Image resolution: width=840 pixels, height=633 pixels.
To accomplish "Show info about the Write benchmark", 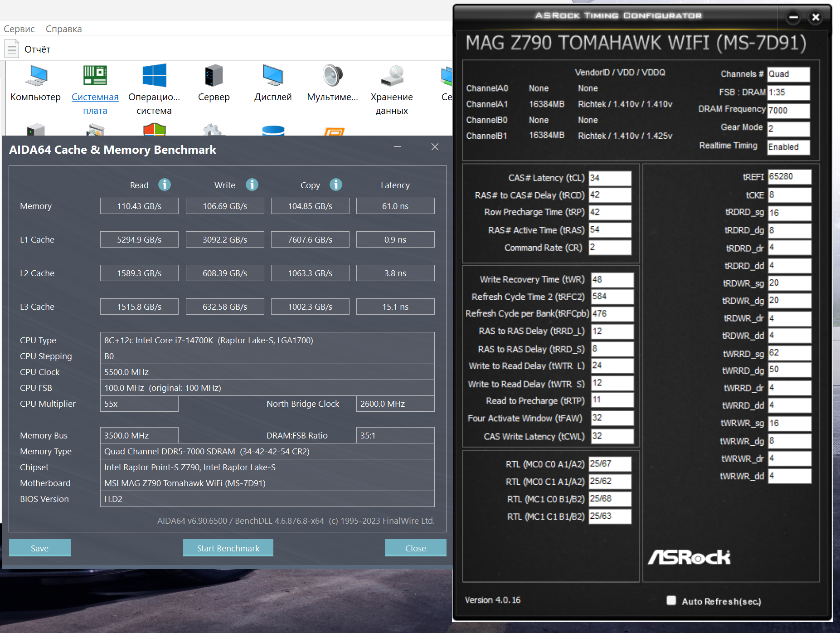I will point(252,185).
